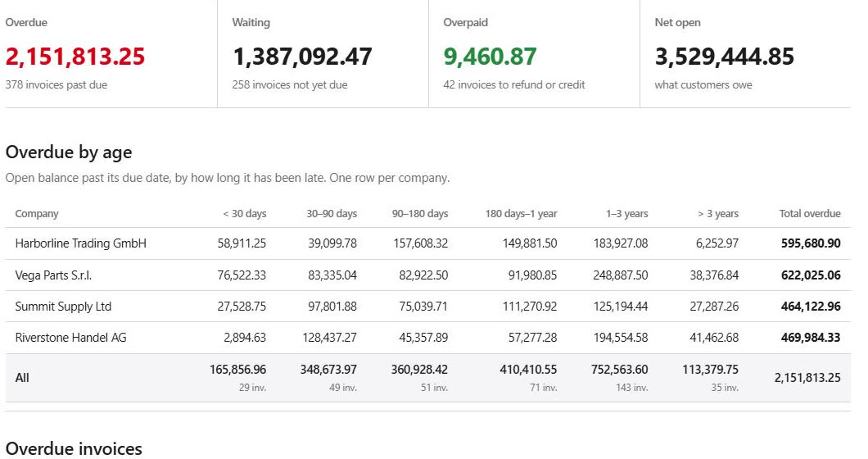
Task: Click the '143 inv.' count
Action: pyautogui.click(x=632, y=388)
